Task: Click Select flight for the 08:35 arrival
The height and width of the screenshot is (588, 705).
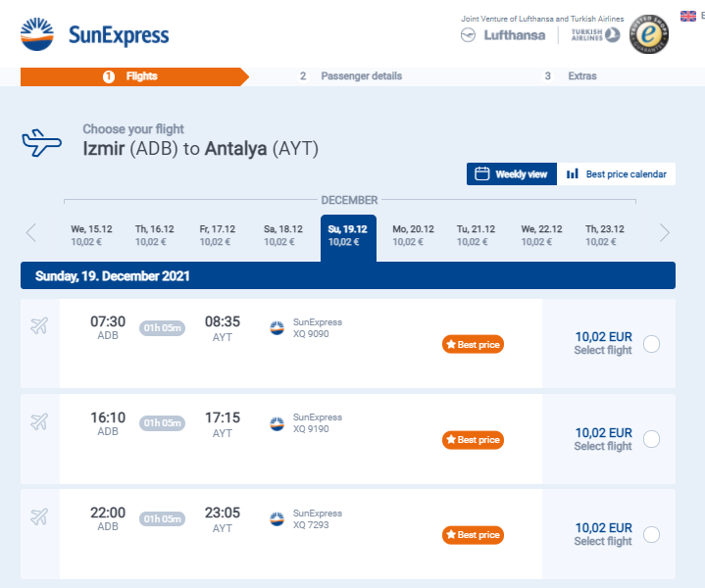Action: [x=603, y=350]
